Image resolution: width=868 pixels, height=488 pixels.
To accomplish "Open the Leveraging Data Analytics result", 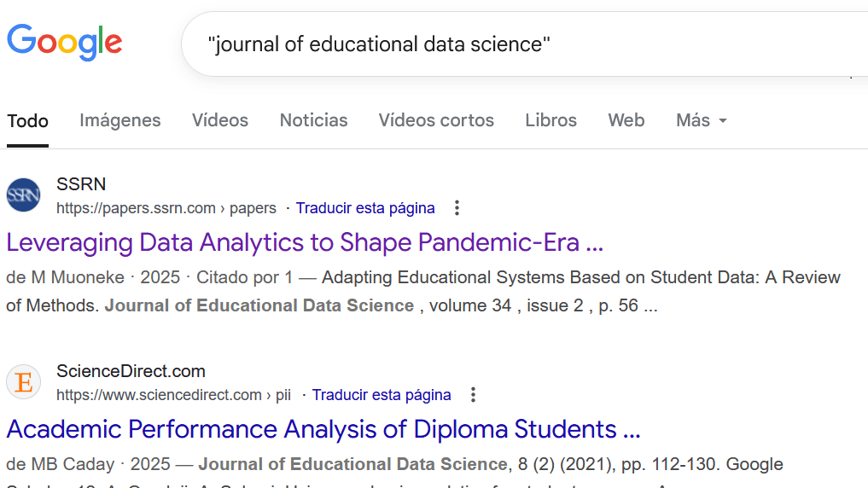I will pyautogui.click(x=305, y=242).
